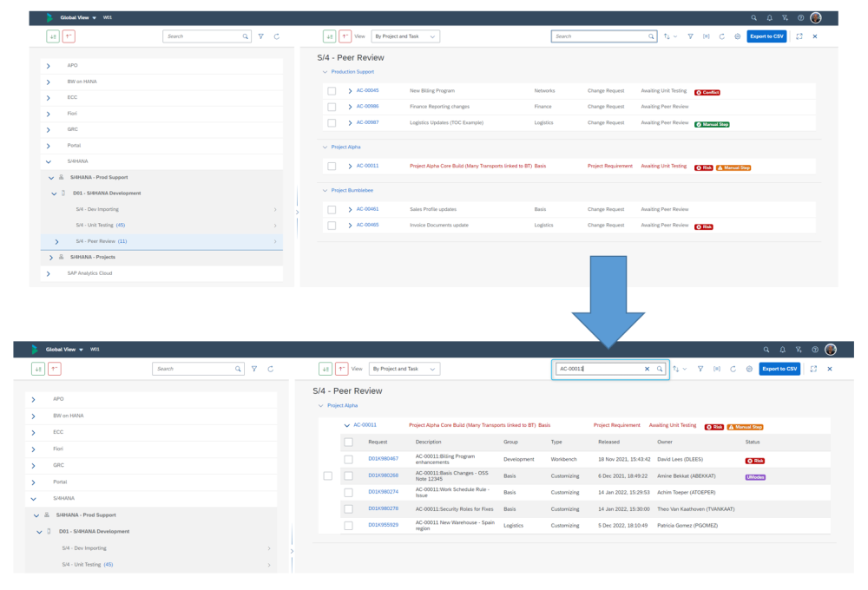Click the red Conflict badge on the AC-00045 row
868x590 pixels.
[707, 93]
